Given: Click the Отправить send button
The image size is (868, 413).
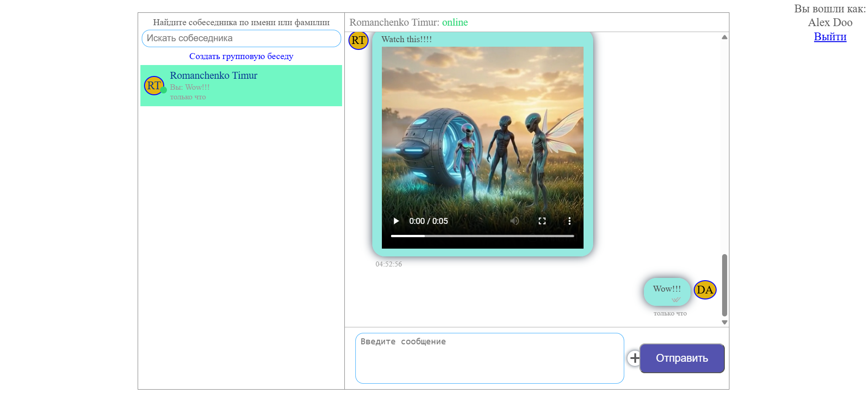Looking at the screenshot, I should tap(682, 358).
